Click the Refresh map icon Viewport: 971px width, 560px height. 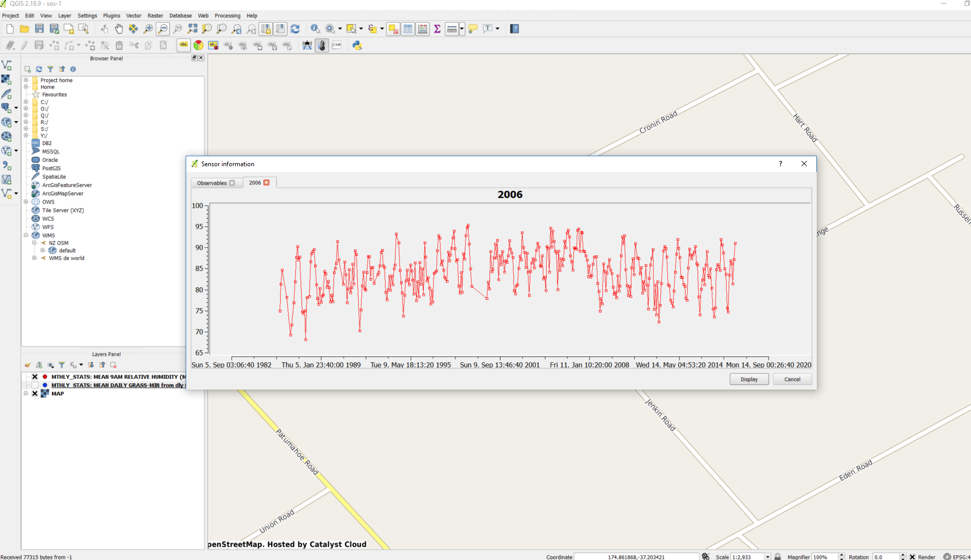coord(295,29)
